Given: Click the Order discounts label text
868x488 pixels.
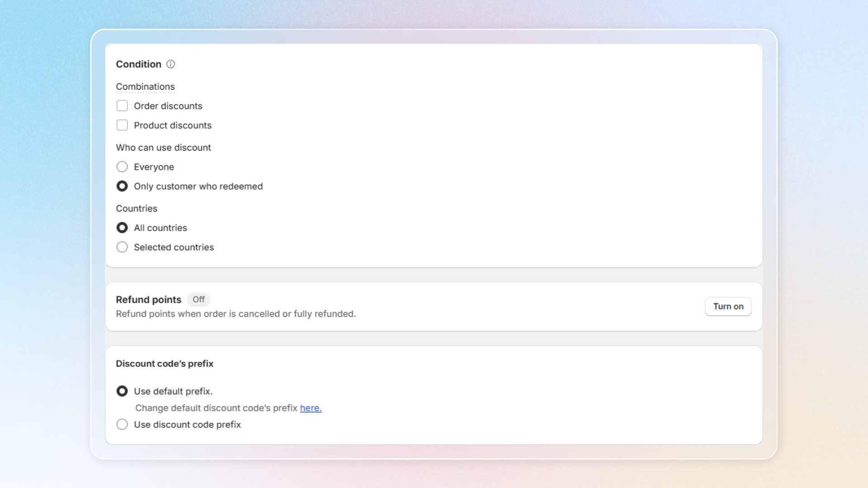Looking at the screenshot, I should click(168, 106).
